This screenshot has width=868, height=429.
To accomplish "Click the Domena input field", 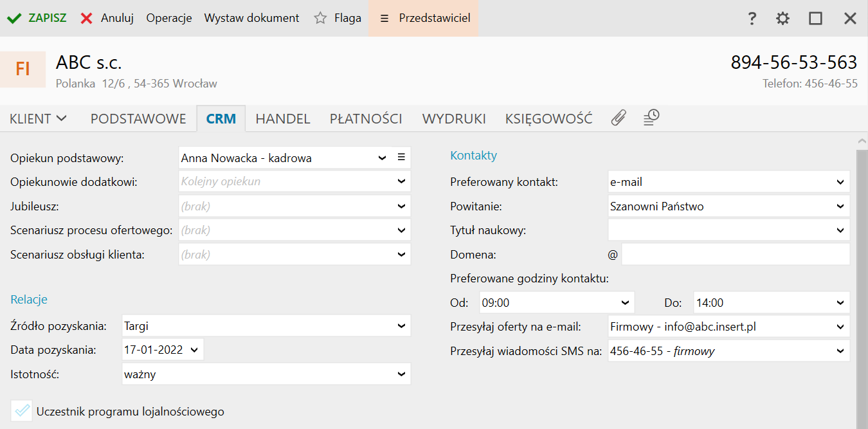I will pos(735,255).
